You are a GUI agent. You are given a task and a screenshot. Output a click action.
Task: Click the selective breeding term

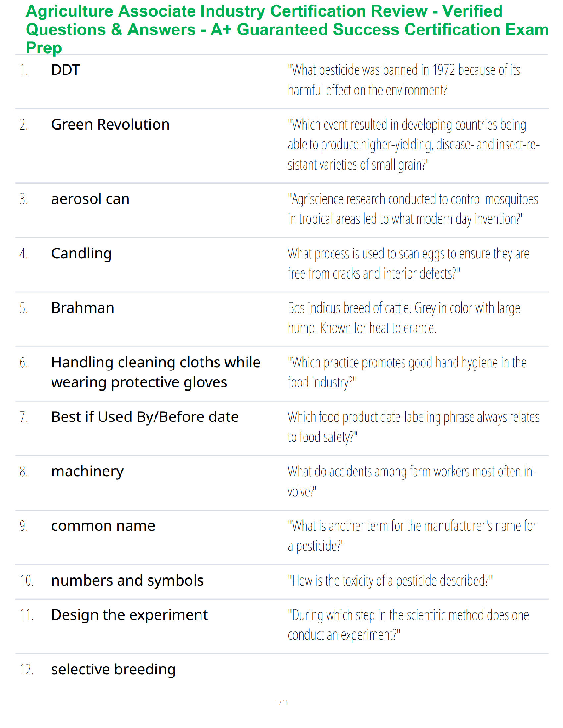click(x=114, y=670)
